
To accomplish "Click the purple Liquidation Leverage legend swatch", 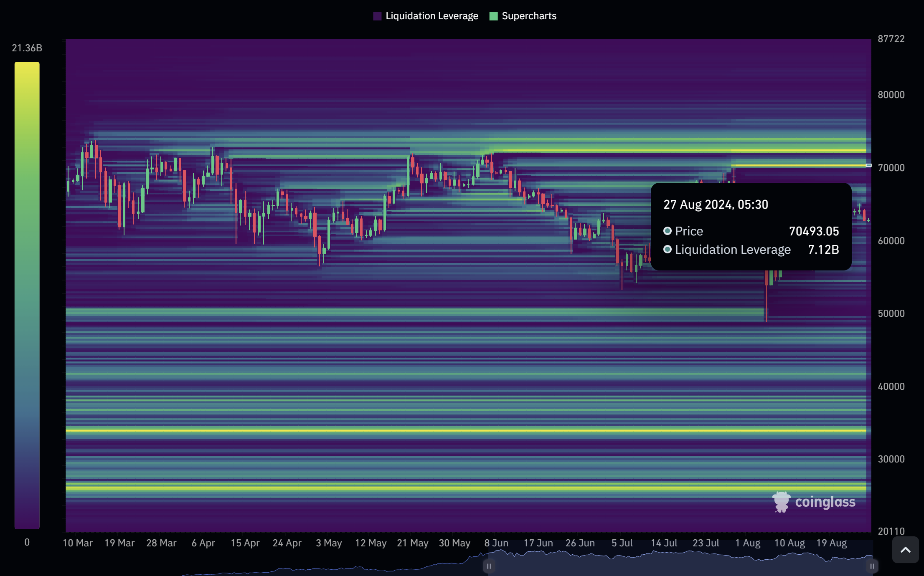I will [x=377, y=16].
